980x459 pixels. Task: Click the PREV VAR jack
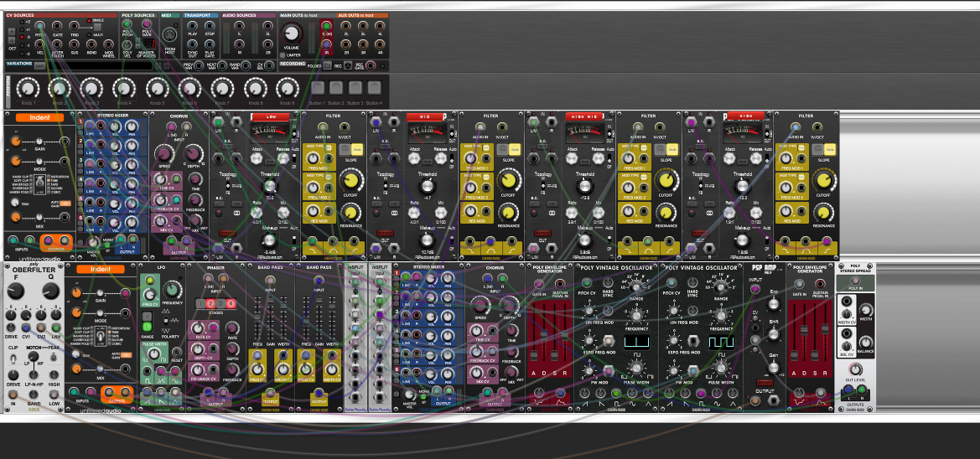199,65
